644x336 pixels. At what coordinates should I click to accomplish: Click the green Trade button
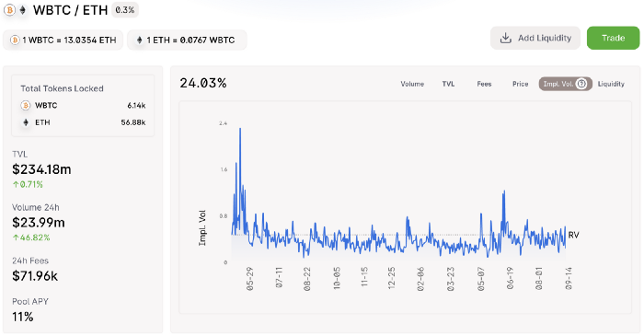tap(614, 38)
